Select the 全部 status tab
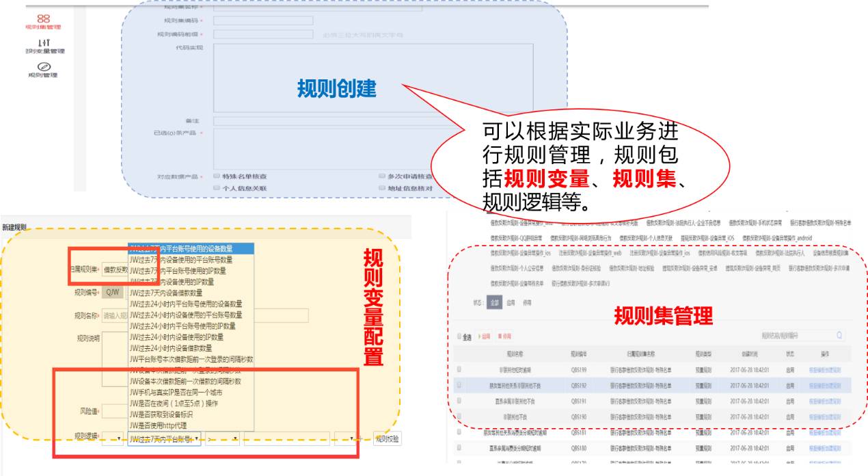Screen dimensions: 868x476 point(494,303)
